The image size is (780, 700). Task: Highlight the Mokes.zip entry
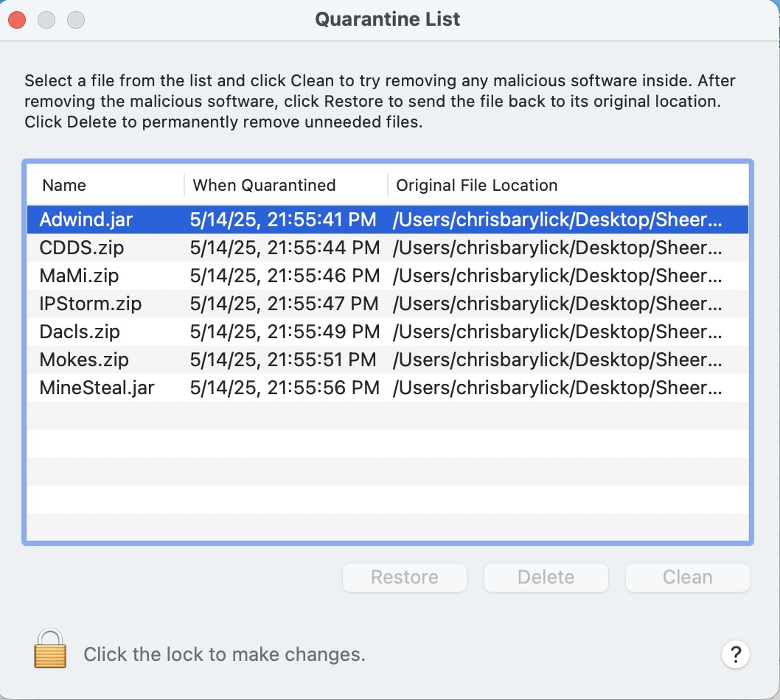pyautogui.click(x=84, y=360)
